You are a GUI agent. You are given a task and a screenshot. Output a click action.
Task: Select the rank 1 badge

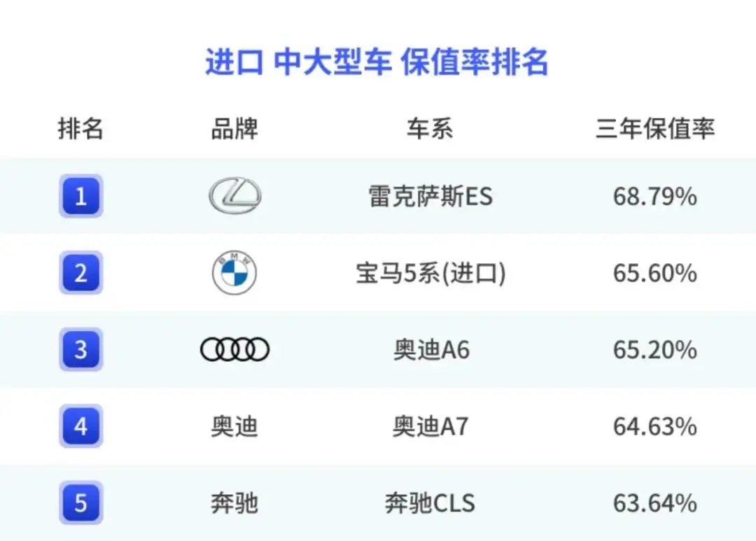click(x=81, y=196)
